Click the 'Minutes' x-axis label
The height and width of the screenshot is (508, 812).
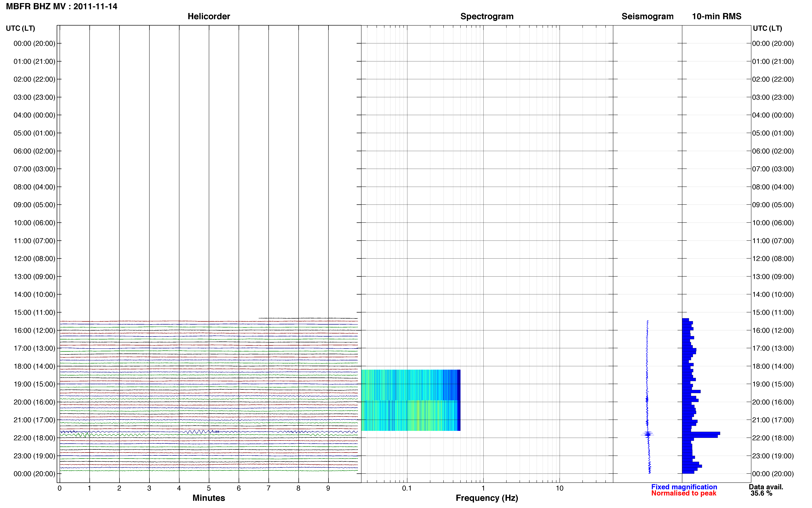pos(209,498)
